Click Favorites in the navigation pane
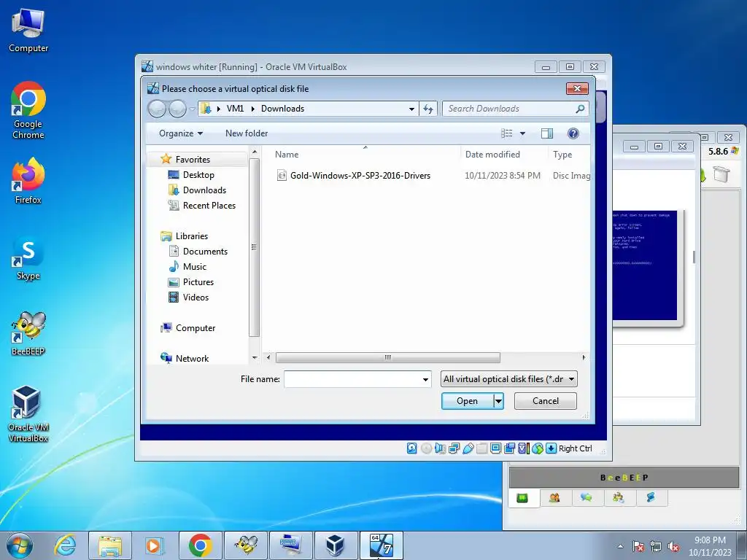Viewport: 747px width, 560px height. pyautogui.click(x=193, y=160)
